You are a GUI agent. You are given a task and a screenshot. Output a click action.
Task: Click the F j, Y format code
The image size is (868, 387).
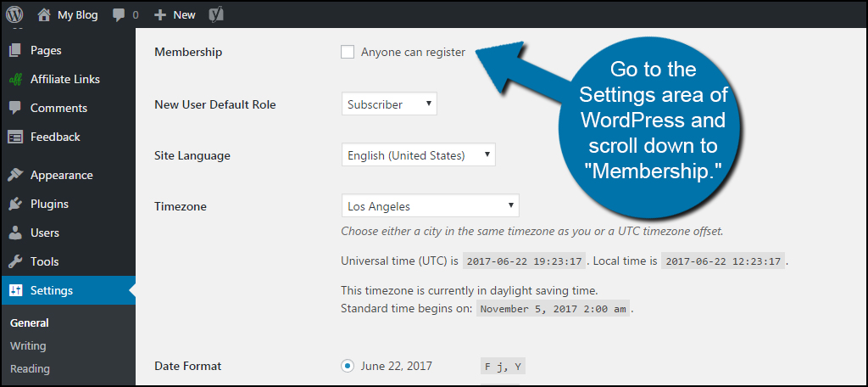point(503,367)
